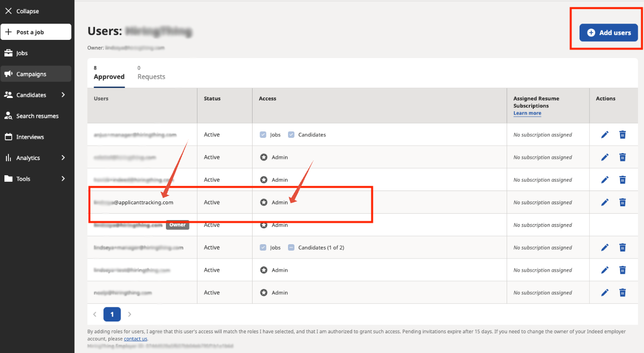
Task: Expand the Candidates submenu chevron
Action: (x=63, y=95)
